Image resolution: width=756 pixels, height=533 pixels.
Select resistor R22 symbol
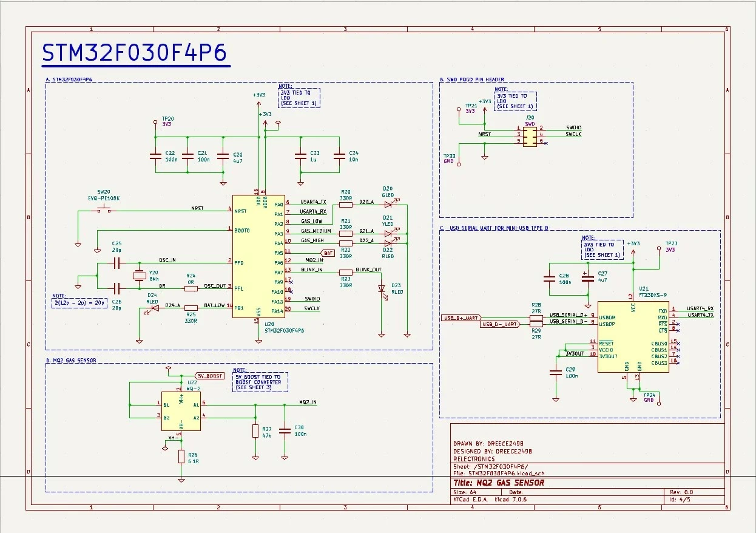346,243
